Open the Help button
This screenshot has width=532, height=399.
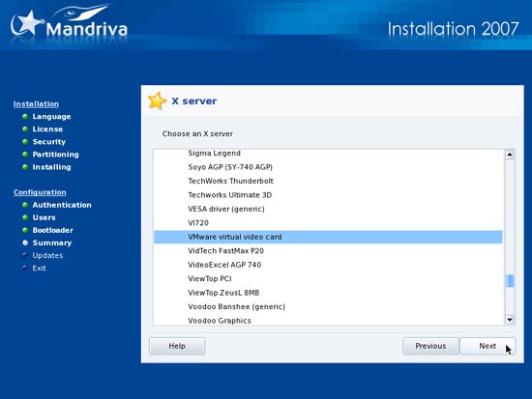177,346
